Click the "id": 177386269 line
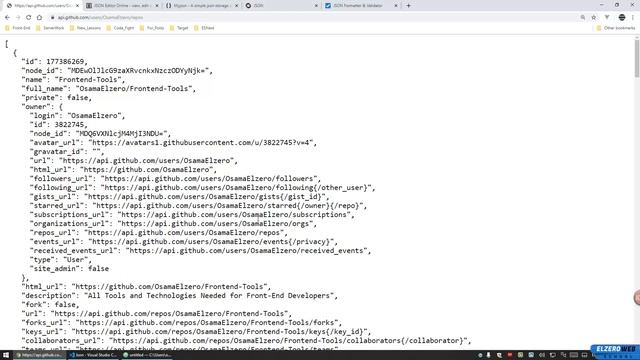This screenshot has width=640, height=360. point(55,62)
